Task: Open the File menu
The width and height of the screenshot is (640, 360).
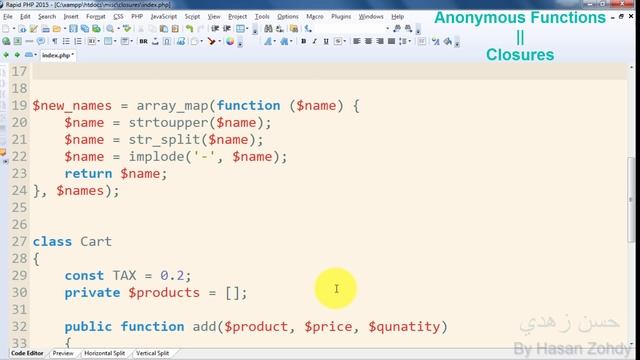Action: [x=8, y=17]
